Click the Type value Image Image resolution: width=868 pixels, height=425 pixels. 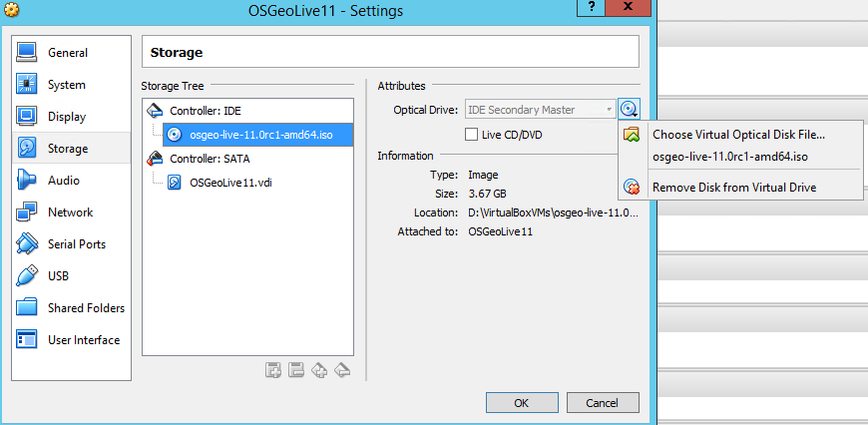click(483, 175)
